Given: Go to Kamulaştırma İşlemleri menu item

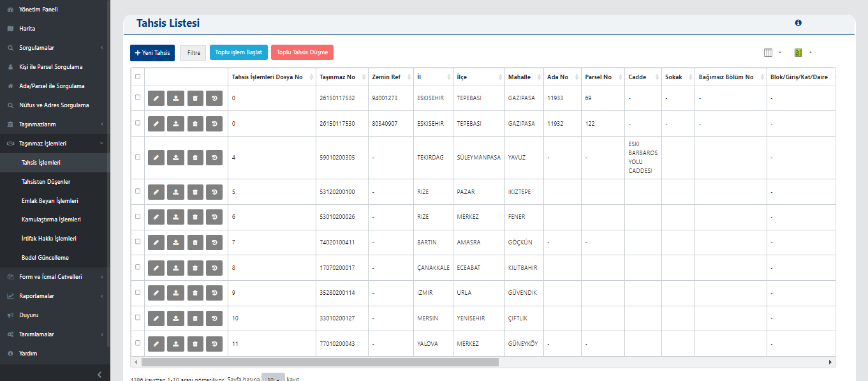Looking at the screenshot, I should pos(51,220).
